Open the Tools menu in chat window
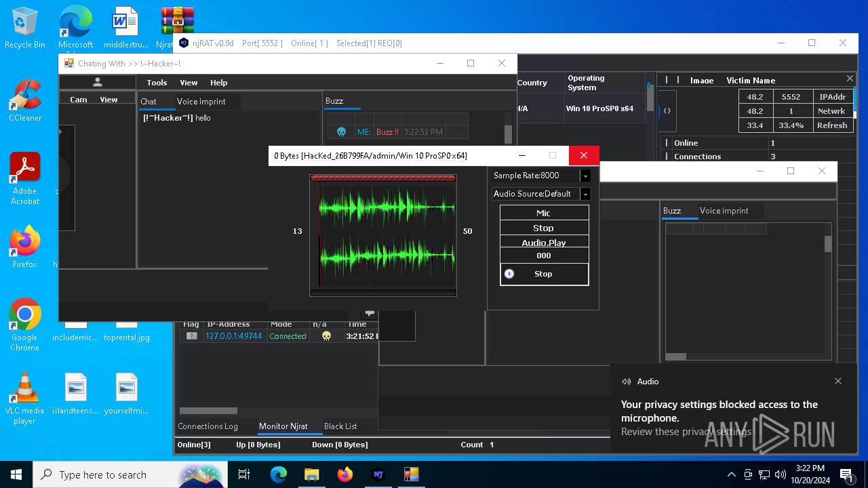Viewport: 868px width, 488px height. pos(157,83)
